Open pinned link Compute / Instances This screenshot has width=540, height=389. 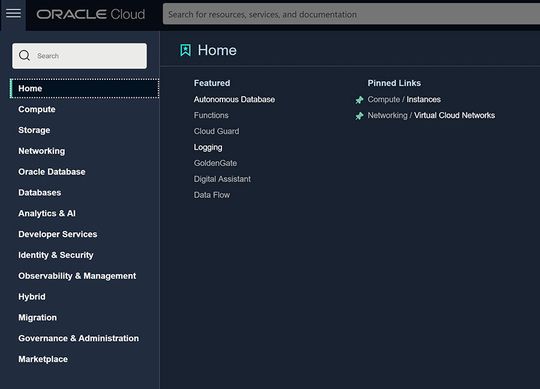404,99
